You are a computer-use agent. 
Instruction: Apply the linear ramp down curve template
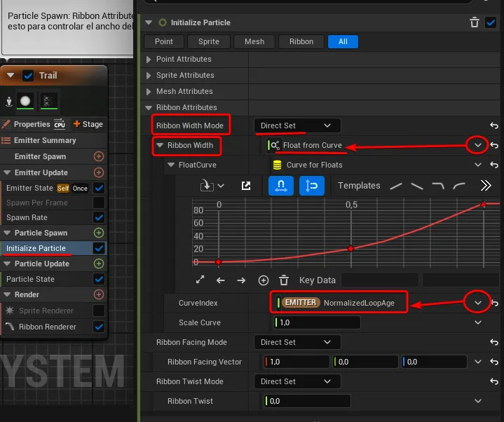pyautogui.click(x=417, y=186)
